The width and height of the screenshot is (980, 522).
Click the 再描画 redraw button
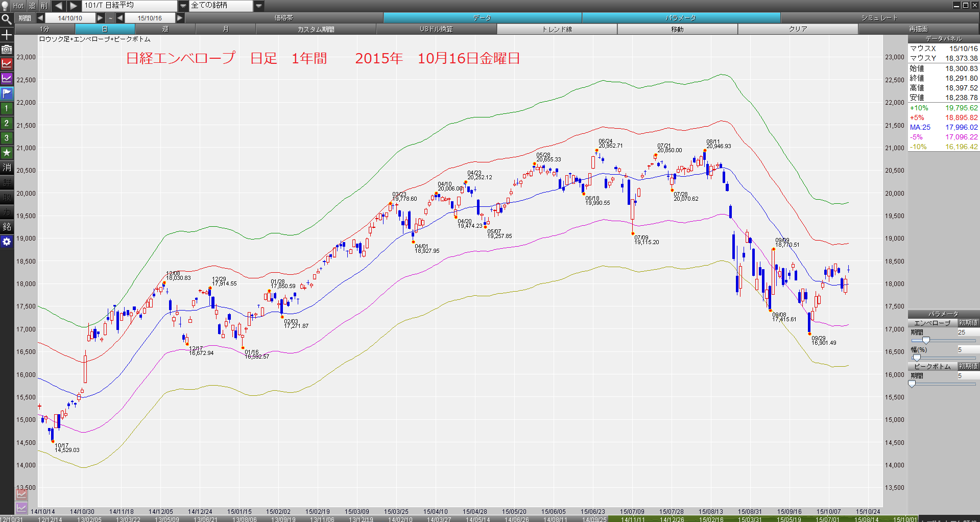coord(919,29)
